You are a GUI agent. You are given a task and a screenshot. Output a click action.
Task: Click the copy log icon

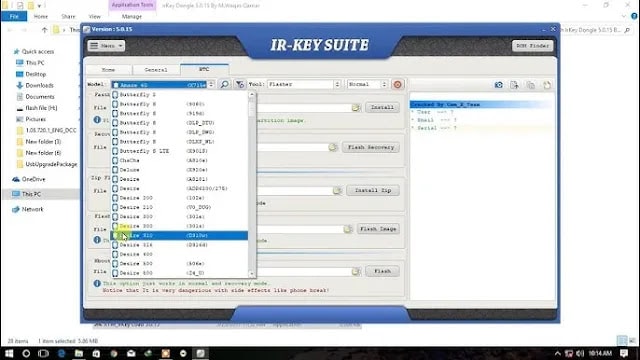tap(531, 85)
